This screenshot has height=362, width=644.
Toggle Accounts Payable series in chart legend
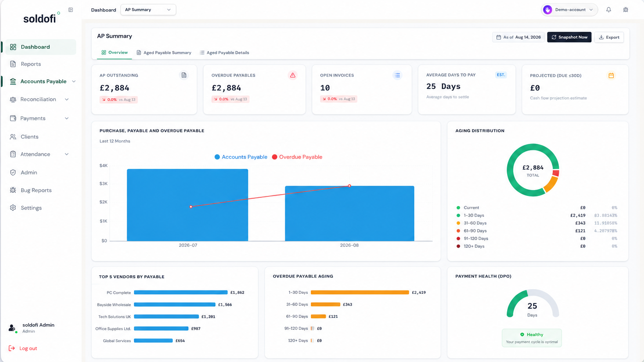pos(241,157)
